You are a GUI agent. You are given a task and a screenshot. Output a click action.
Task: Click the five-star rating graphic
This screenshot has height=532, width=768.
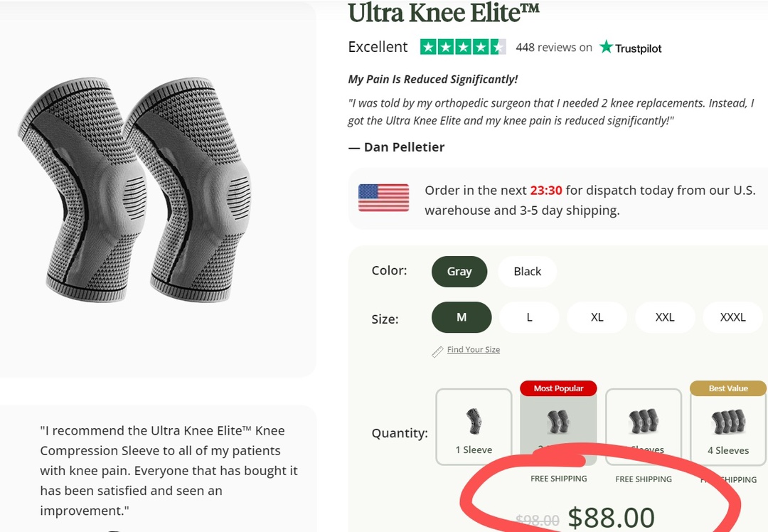(463, 47)
